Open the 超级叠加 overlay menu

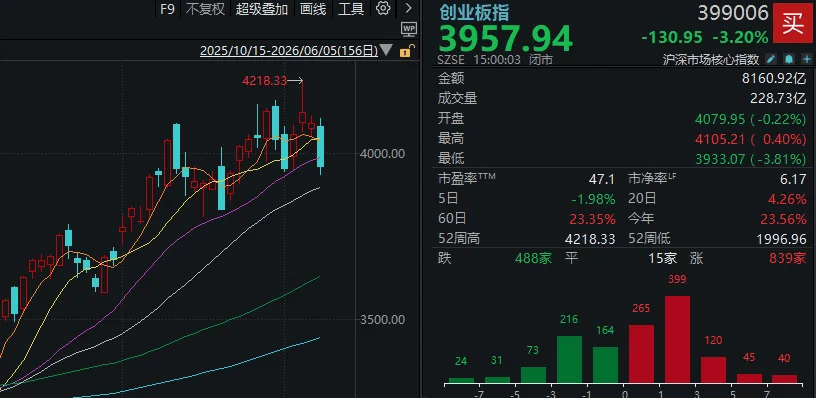[x=262, y=9]
